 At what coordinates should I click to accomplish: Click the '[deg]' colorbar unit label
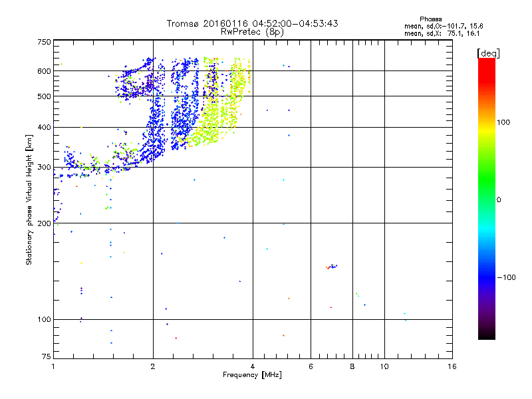[488, 53]
